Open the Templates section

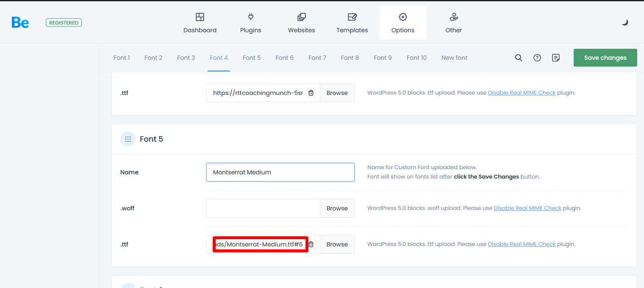352,23
